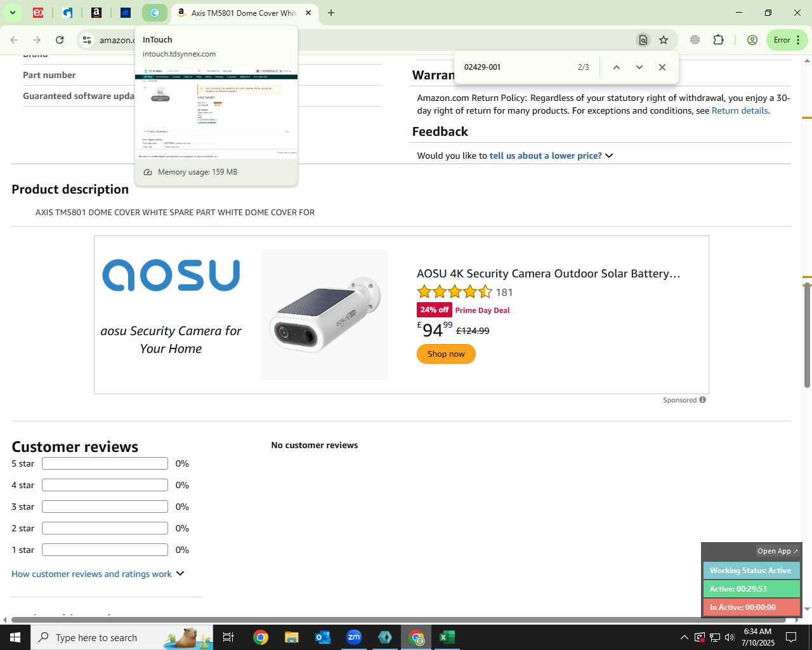This screenshot has height=650, width=812.
Task: Open File Explorer from the taskbar
Action: [292, 637]
